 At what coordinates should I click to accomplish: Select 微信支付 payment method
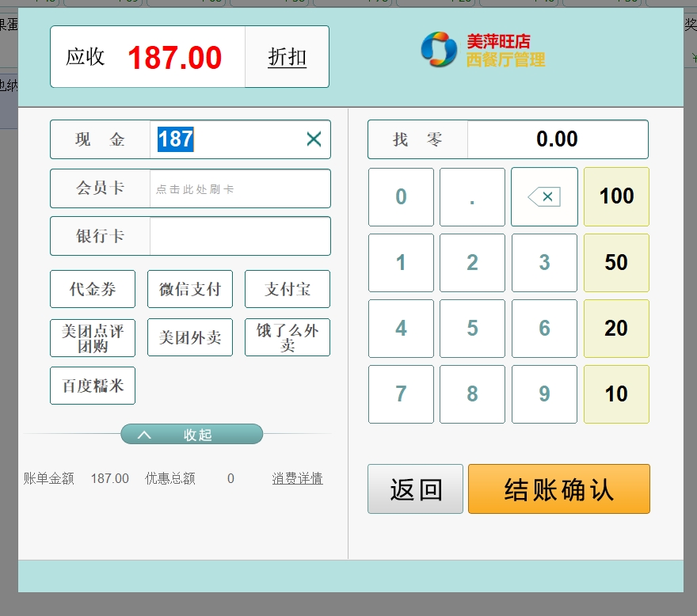coord(190,289)
